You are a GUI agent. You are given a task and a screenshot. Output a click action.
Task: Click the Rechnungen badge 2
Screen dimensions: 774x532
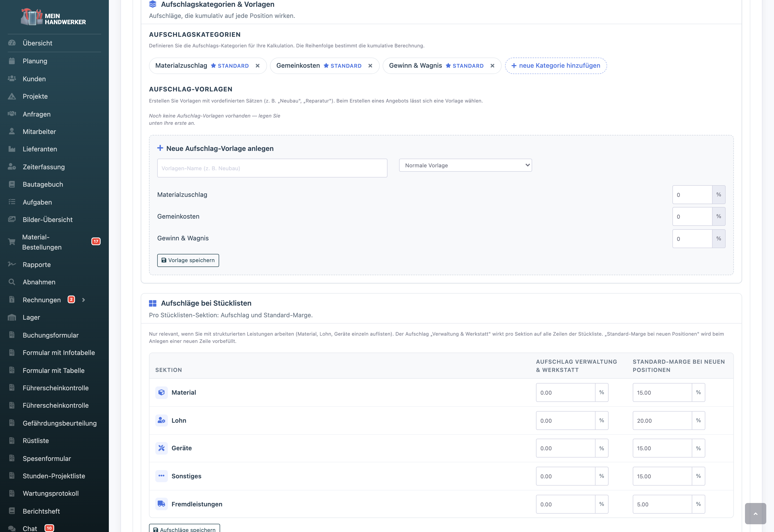click(71, 299)
